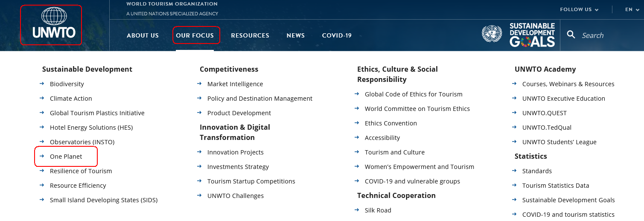644x221 pixels.
Task: Open the Tourism Statistics Data link
Action: [x=556, y=186]
